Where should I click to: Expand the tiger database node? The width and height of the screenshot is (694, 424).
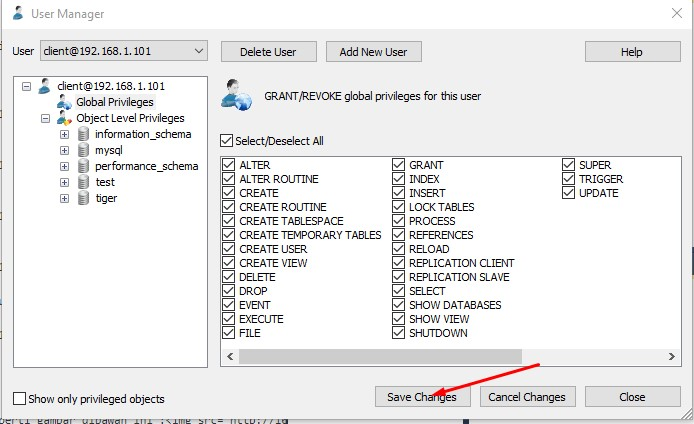click(65, 198)
